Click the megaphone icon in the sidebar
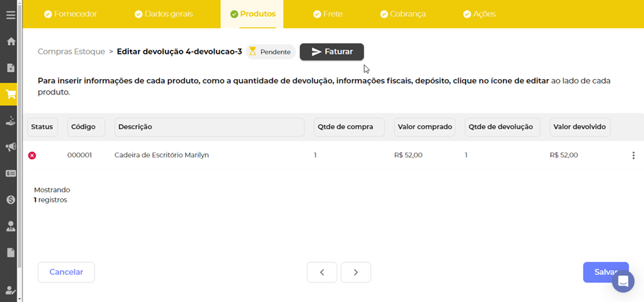This screenshot has width=644, height=302. [x=11, y=147]
